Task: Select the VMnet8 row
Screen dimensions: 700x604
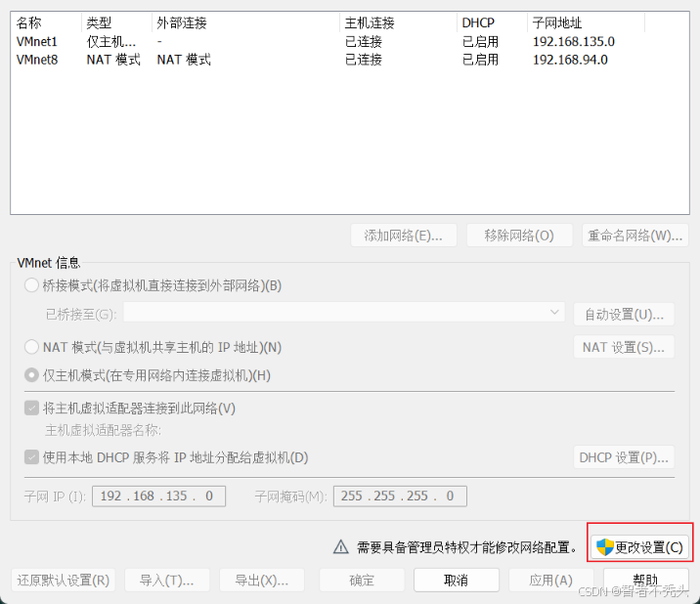Action: coord(350,60)
